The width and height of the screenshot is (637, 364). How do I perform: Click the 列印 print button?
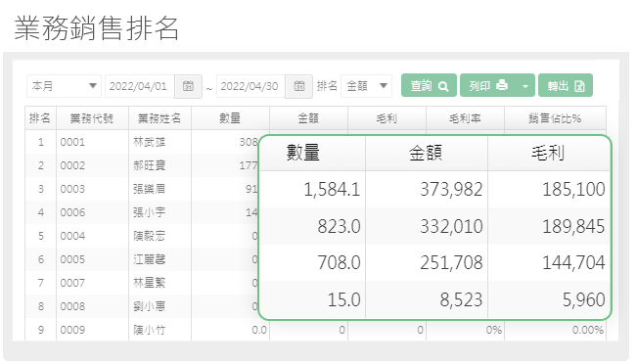[x=488, y=85]
